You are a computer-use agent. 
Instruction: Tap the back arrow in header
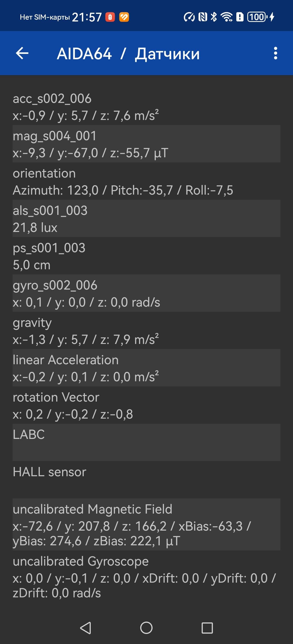pos(22,53)
